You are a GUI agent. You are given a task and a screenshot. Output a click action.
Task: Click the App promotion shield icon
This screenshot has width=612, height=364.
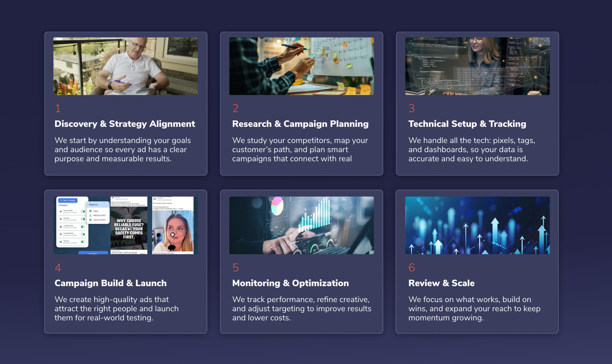(x=91, y=220)
